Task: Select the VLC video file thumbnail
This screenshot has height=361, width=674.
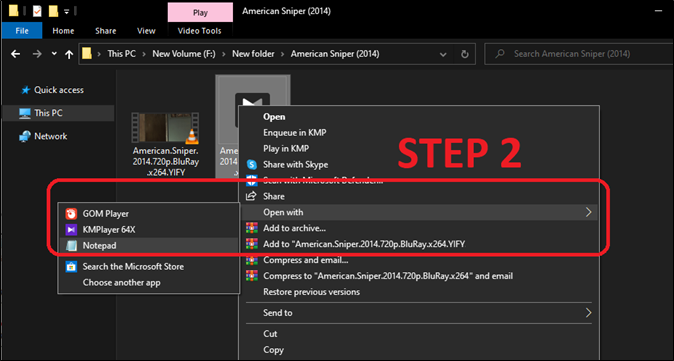Action: point(165,128)
